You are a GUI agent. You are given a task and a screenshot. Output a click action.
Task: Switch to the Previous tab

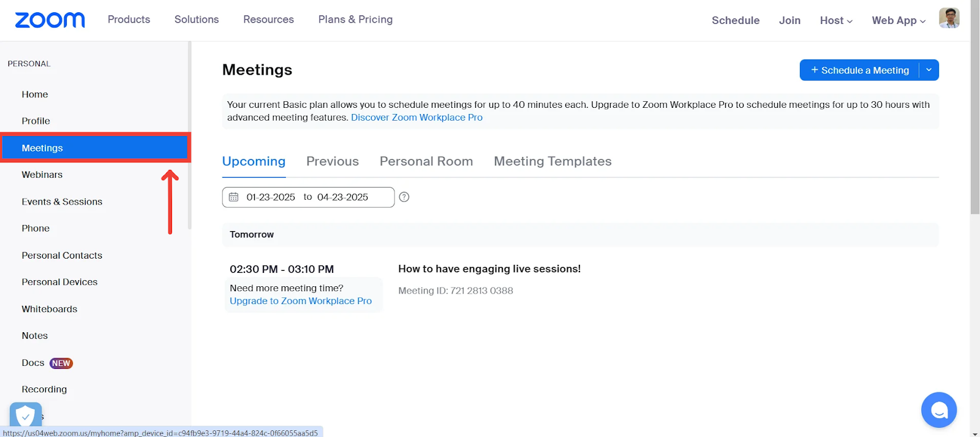pos(332,161)
